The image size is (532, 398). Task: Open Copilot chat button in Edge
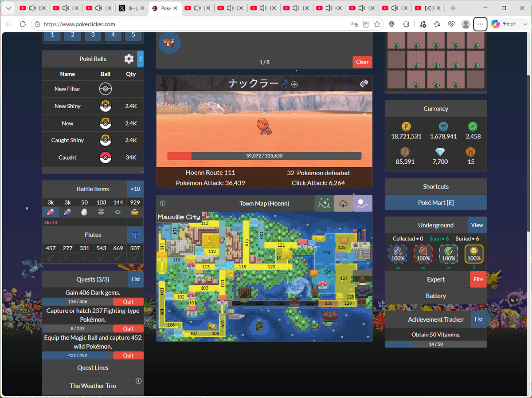tap(505, 24)
